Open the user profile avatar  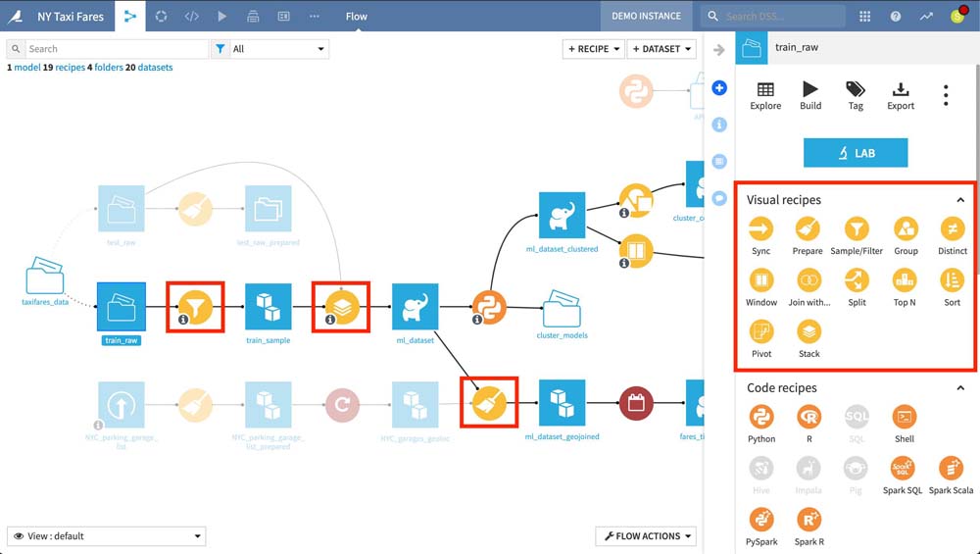point(957,16)
